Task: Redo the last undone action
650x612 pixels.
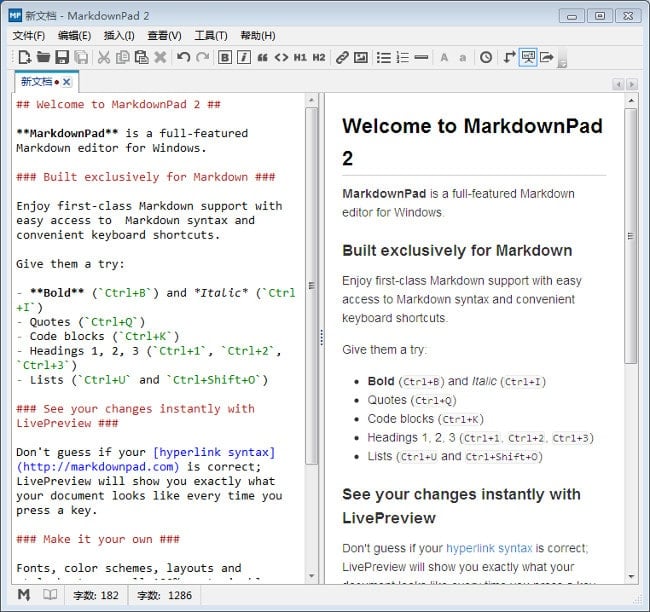Action: 202,57
